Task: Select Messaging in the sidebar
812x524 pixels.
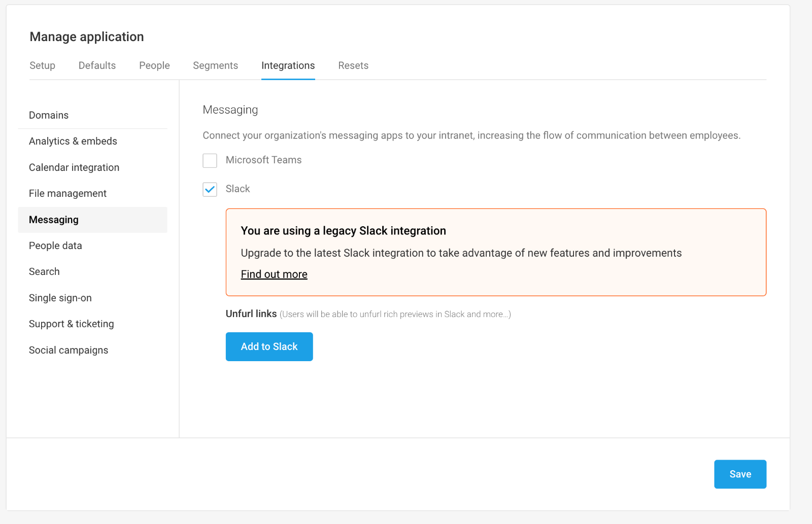Action: 93,220
